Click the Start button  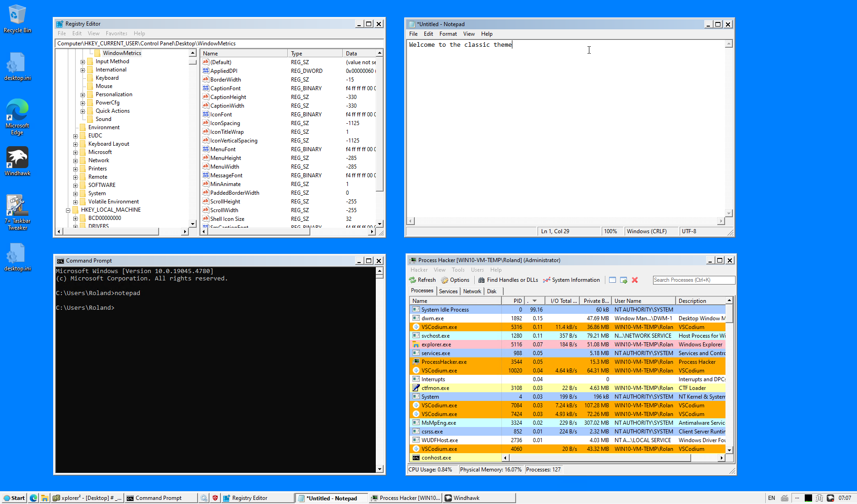point(14,498)
